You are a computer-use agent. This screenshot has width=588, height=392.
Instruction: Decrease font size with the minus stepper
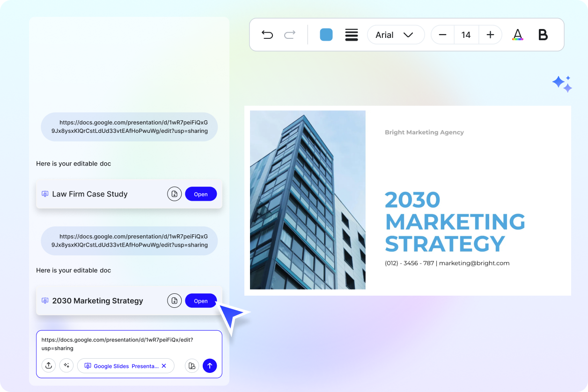442,34
